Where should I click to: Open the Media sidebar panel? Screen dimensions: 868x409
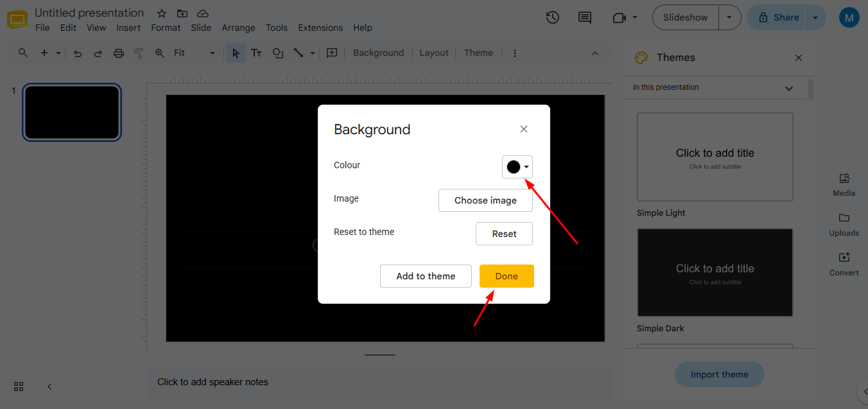(844, 184)
